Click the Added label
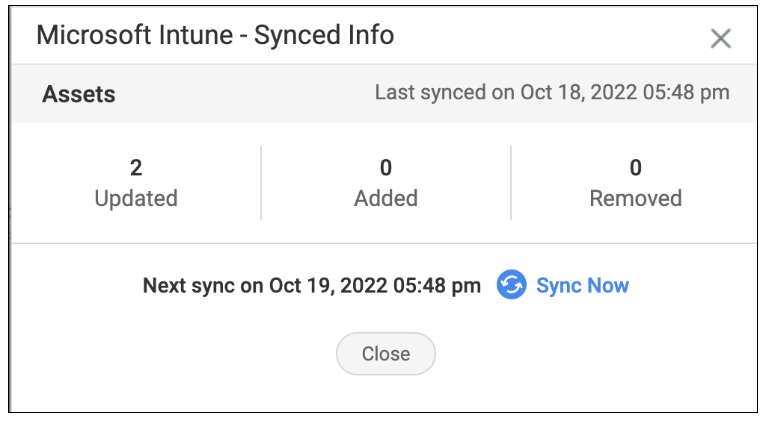Screen dimensions: 766x421 [386, 199]
